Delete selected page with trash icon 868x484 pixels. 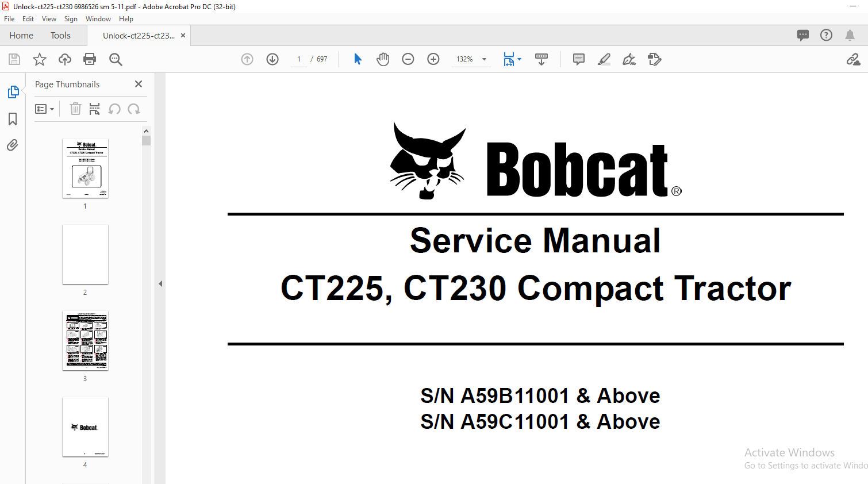tap(75, 109)
